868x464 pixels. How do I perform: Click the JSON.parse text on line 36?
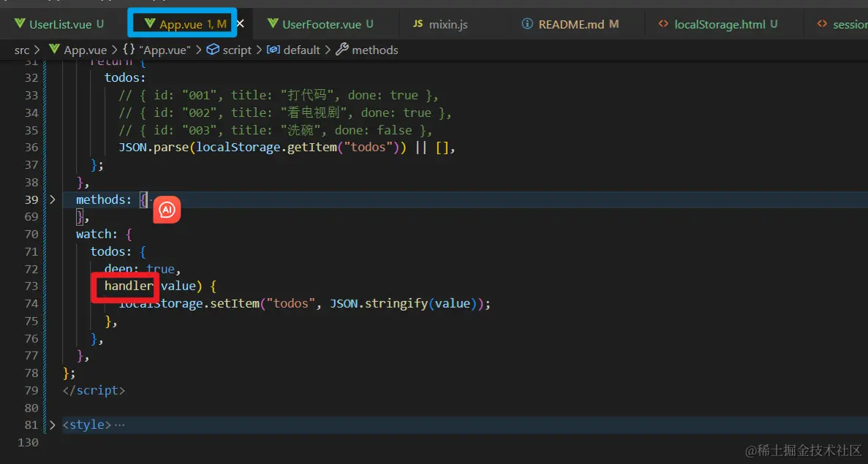[x=152, y=148]
